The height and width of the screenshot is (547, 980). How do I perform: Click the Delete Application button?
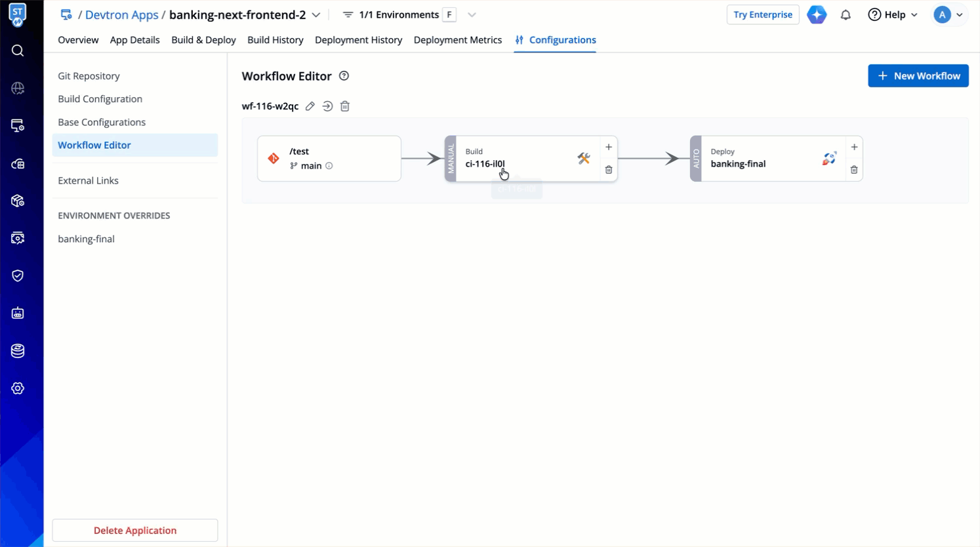click(x=135, y=531)
